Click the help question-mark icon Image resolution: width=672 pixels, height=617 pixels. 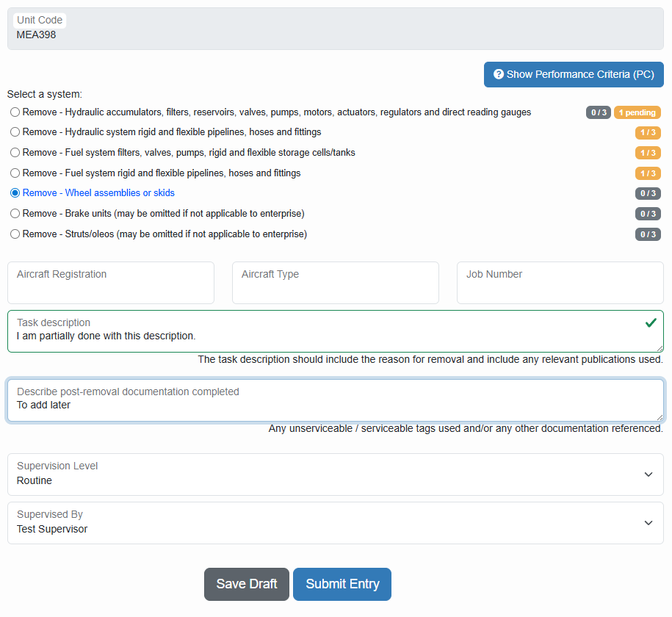(x=499, y=74)
